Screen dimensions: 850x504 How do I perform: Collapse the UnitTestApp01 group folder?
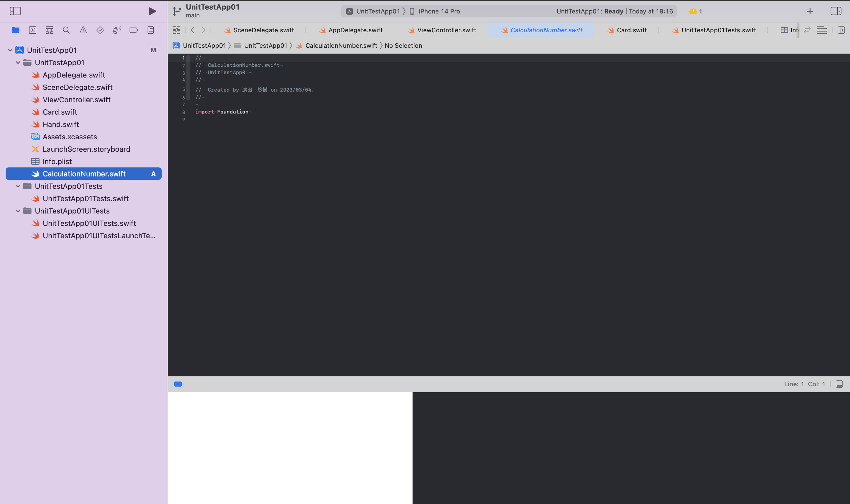click(18, 62)
